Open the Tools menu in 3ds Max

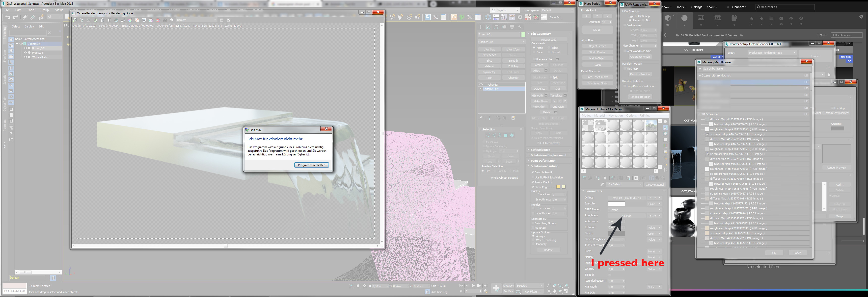(31, 10)
